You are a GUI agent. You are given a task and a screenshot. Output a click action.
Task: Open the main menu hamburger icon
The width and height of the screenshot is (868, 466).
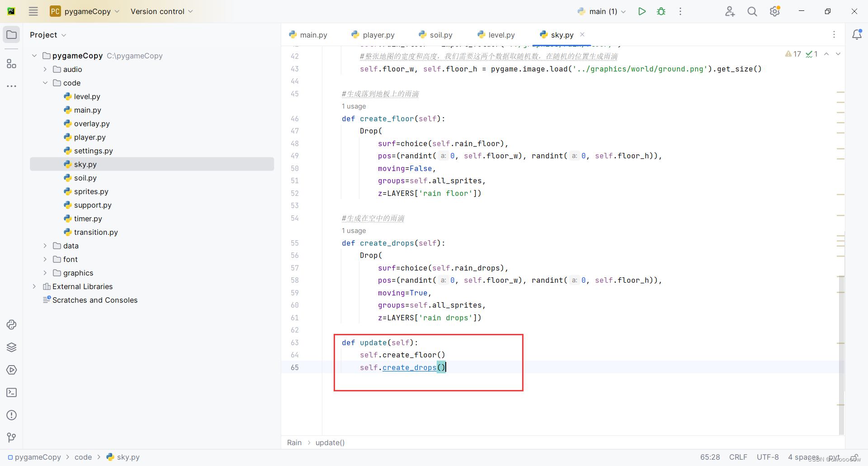pos(33,11)
